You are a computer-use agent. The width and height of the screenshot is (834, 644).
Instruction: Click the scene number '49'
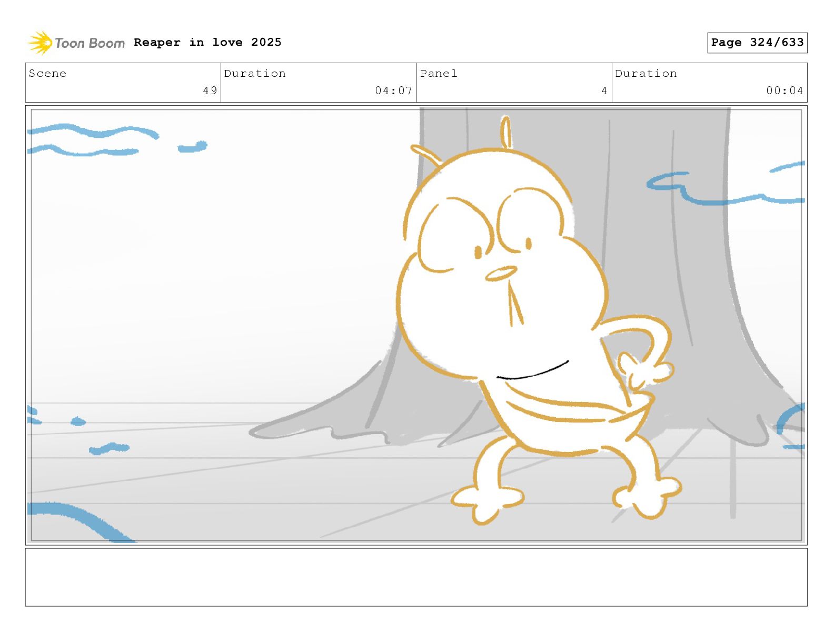coord(210,90)
